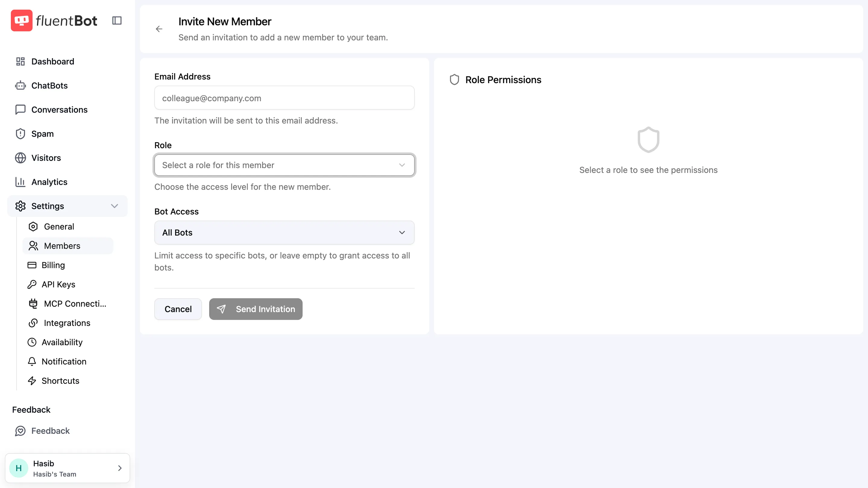Click the Spam shield icon
Image resolution: width=868 pixels, height=488 pixels.
(x=20, y=134)
